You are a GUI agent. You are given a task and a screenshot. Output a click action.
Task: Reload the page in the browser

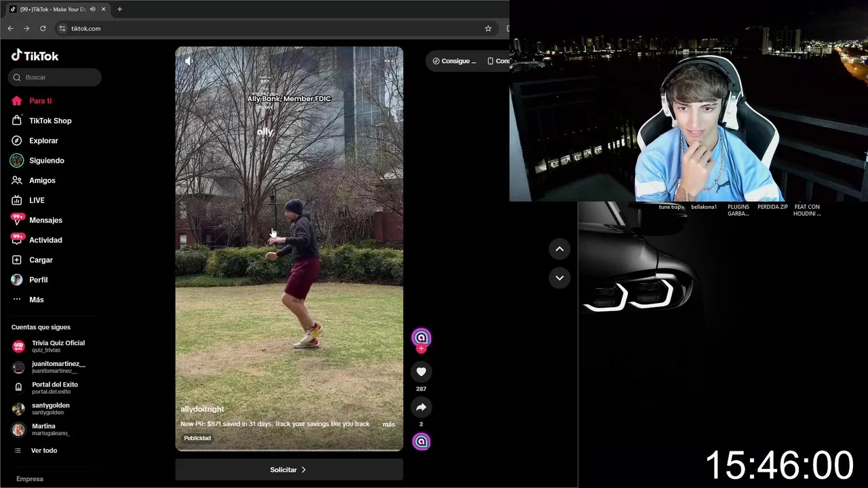(43, 28)
